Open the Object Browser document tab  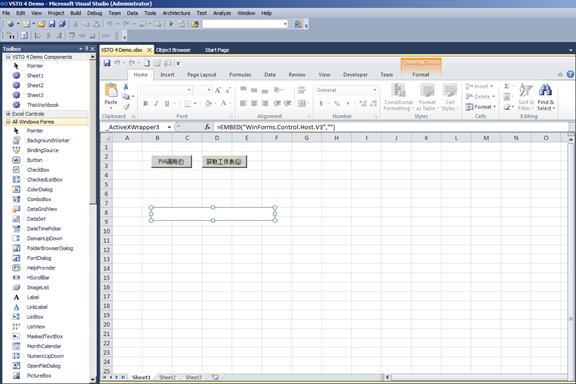pyautogui.click(x=173, y=50)
